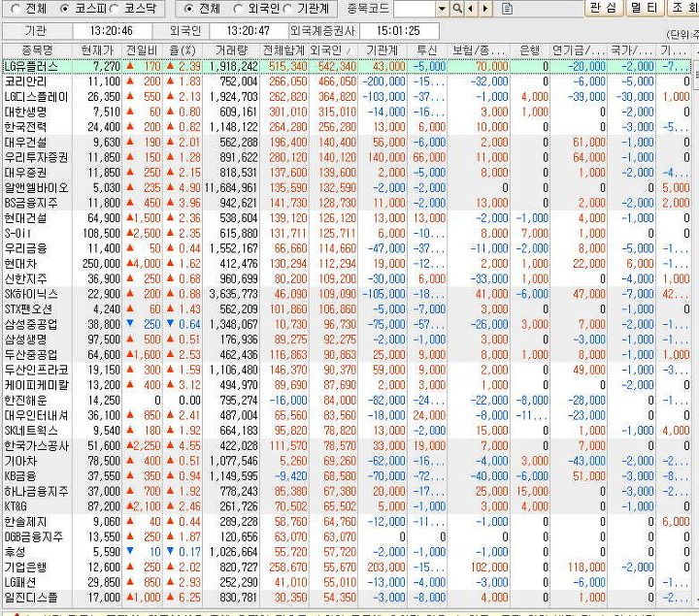Click the 기관 time value 13:20:46
Viewport: 699px width, 616px height.
tap(112, 31)
